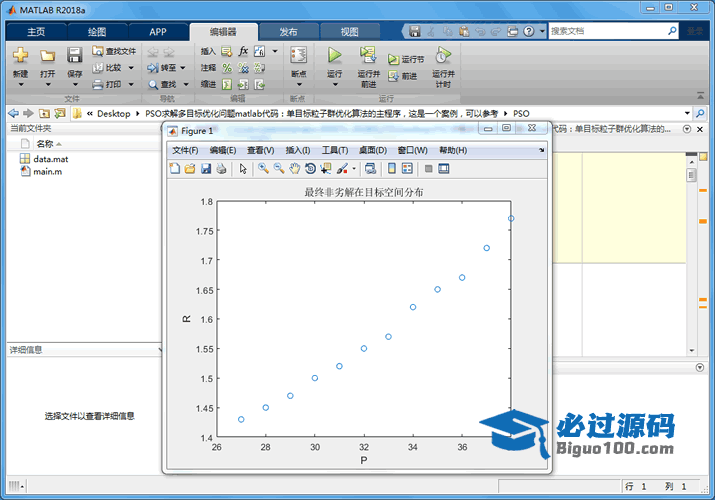The width and height of the screenshot is (715, 500).
Task: Toggle the Zoom In tool in the Figure toolbar
Action: coord(263,169)
